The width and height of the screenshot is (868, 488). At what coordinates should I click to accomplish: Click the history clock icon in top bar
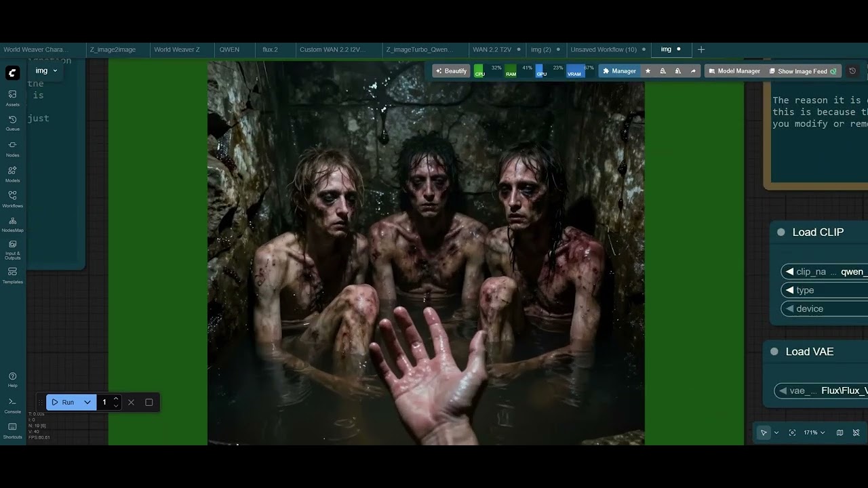[852, 71]
